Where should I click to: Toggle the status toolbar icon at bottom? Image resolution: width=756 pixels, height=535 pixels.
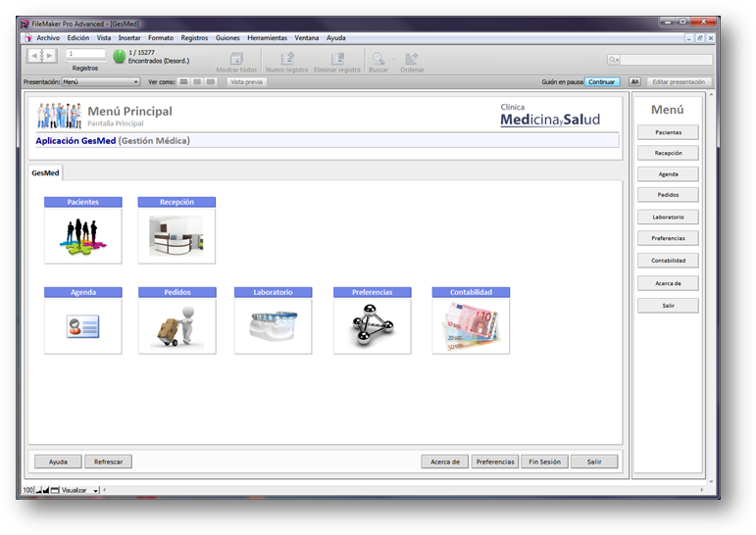tap(55, 490)
